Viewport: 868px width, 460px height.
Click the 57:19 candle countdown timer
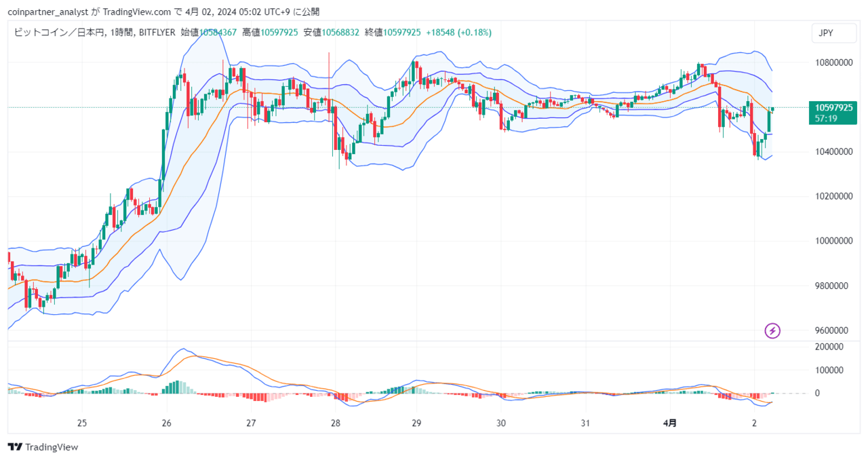(x=826, y=118)
